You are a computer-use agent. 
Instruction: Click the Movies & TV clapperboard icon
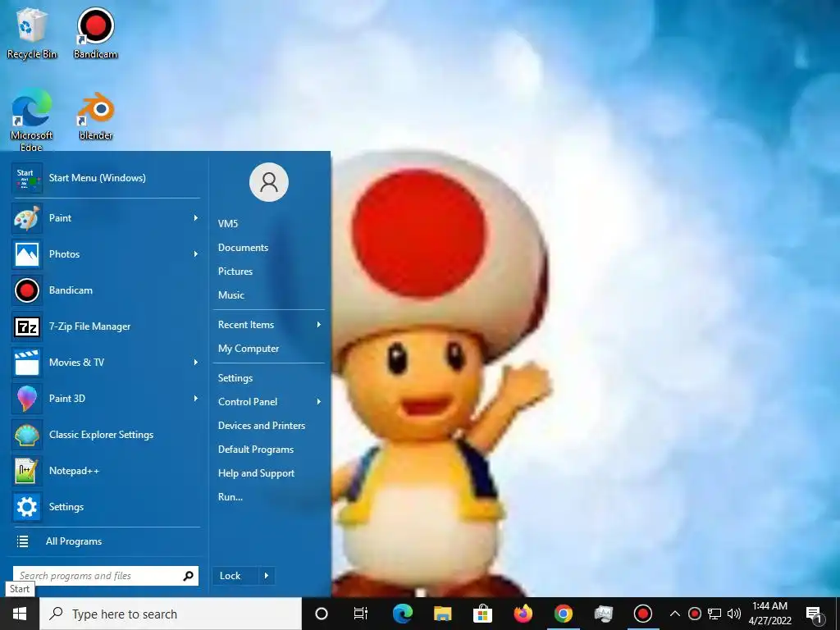[x=27, y=363]
